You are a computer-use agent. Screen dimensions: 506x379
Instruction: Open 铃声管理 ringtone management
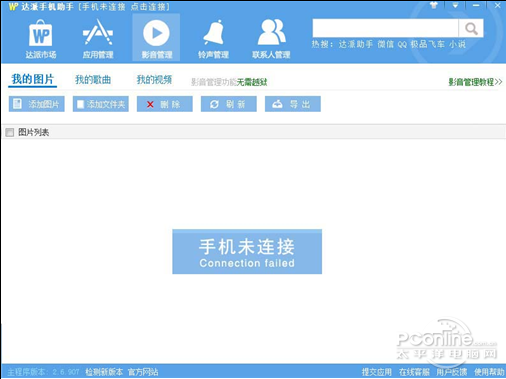pyautogui.click(x=213, y=39)
